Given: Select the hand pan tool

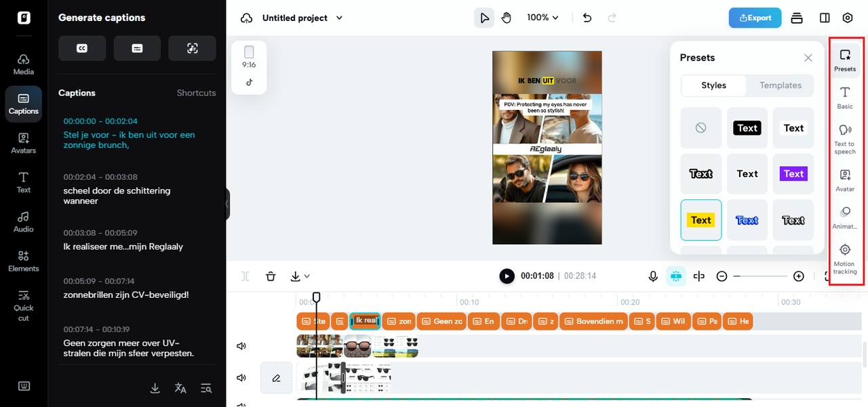Looking at the screenshot, I should (506, 18).
